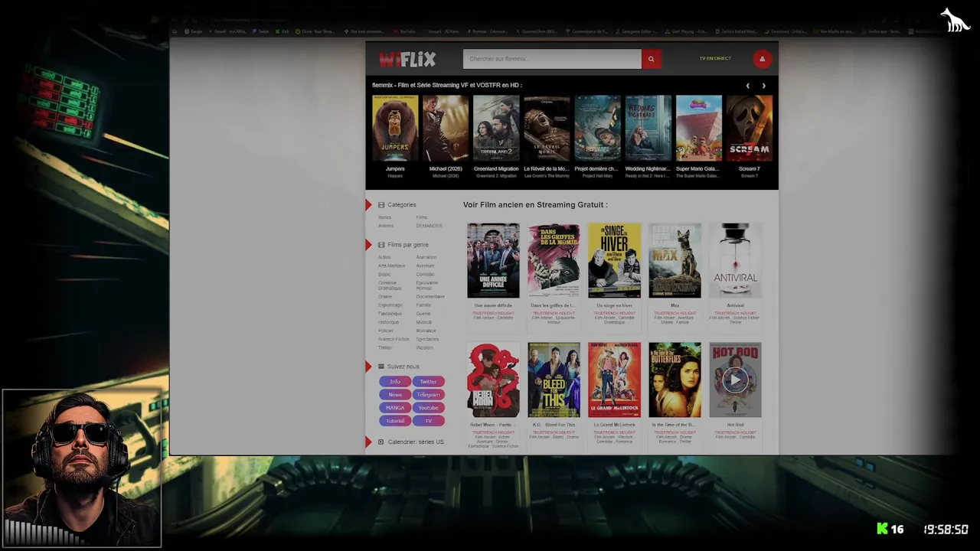Open the Antiviral movie poster
Screen dimensions: 980x551
(x=735, y=260)
